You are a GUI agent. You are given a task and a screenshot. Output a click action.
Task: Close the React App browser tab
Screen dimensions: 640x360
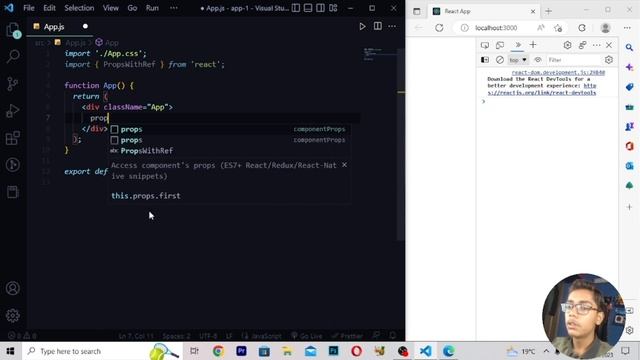[x=533, y=11]
